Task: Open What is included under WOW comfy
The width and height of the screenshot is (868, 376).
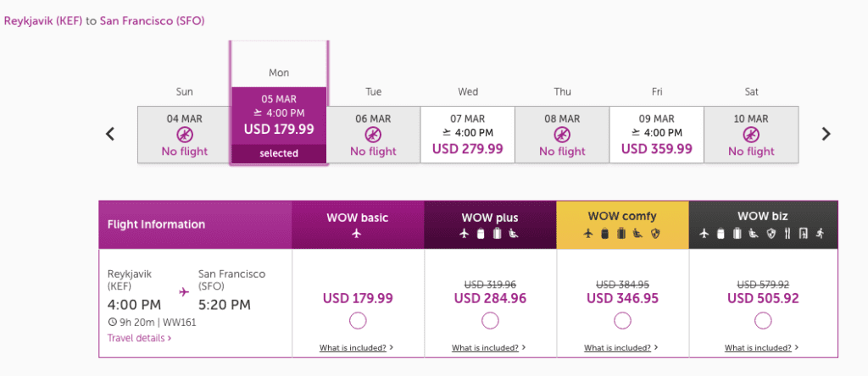Action: coord(621,347)
